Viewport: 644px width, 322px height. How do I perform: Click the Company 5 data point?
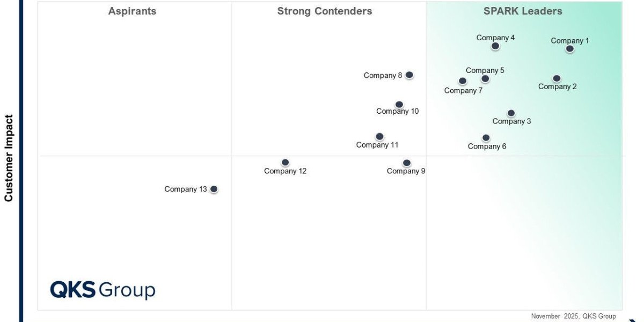(x=485, y=79)
